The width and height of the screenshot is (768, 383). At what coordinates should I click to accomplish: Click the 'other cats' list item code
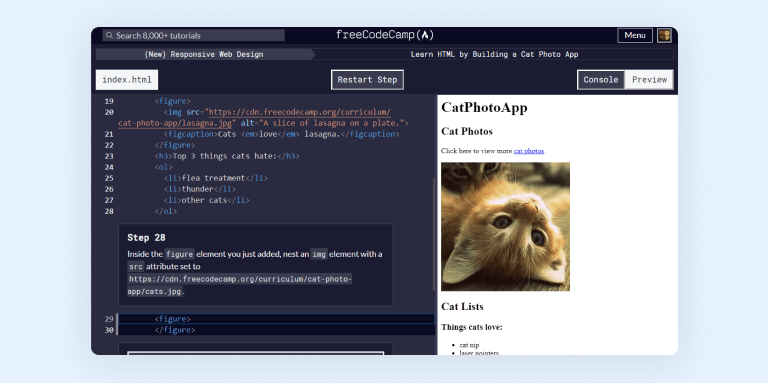[207, 200]
